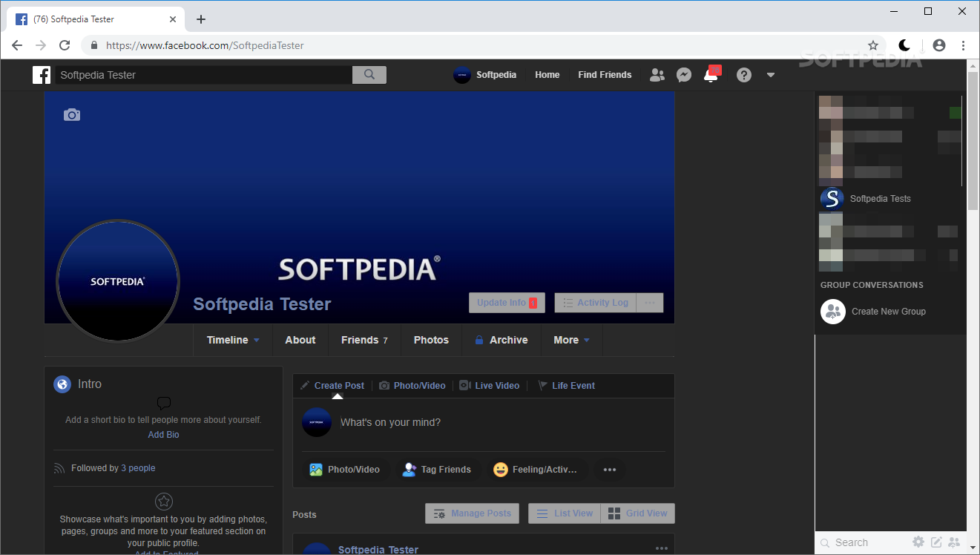Viewport: 980px width, 555px height.
Task: Open Find Friends in top bar
Action: 605,75
